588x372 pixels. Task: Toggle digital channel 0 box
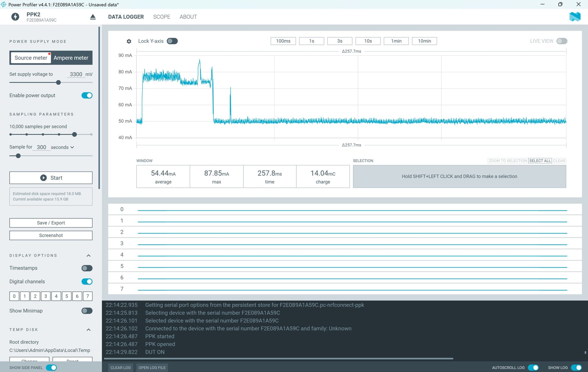[x=14, y=296]
